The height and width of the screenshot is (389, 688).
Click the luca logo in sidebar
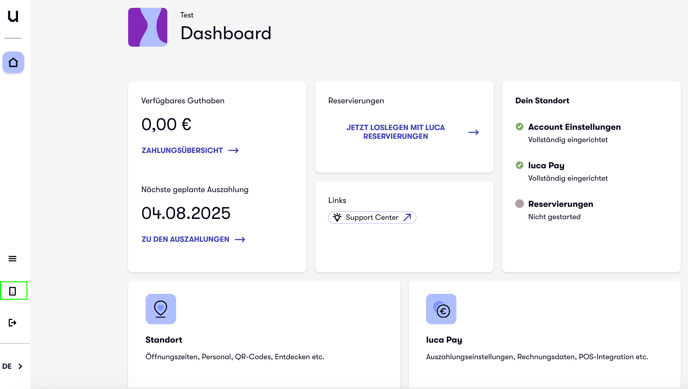pos(13,16)
